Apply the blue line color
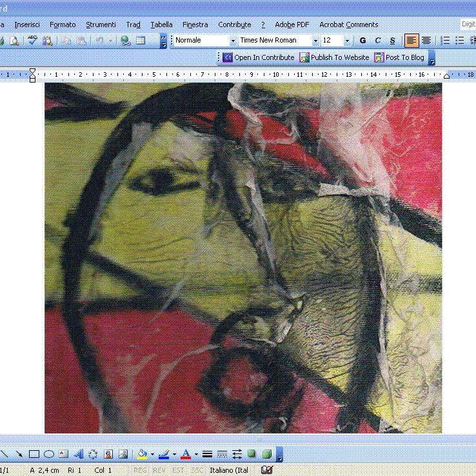This screenshot has width=476, height=476. click(x=164, y=454)
